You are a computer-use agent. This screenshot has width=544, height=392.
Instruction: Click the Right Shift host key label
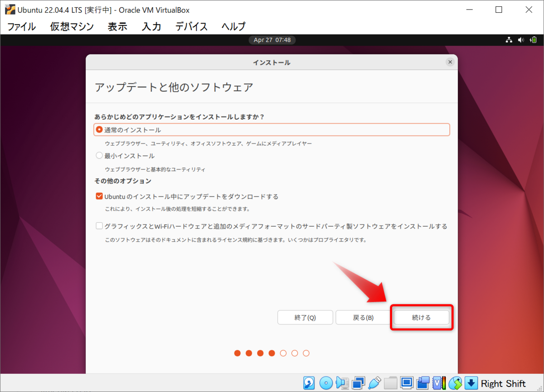tap(503, 383)
